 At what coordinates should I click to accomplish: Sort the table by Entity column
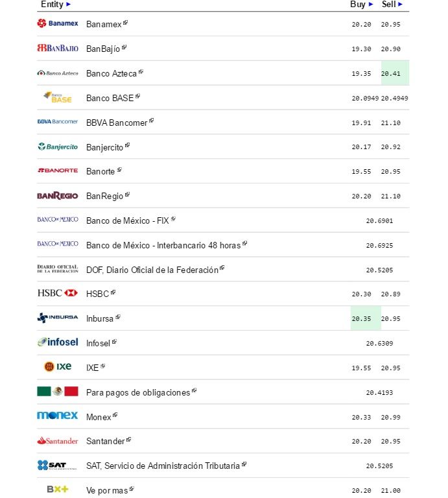tap(56, 5)
